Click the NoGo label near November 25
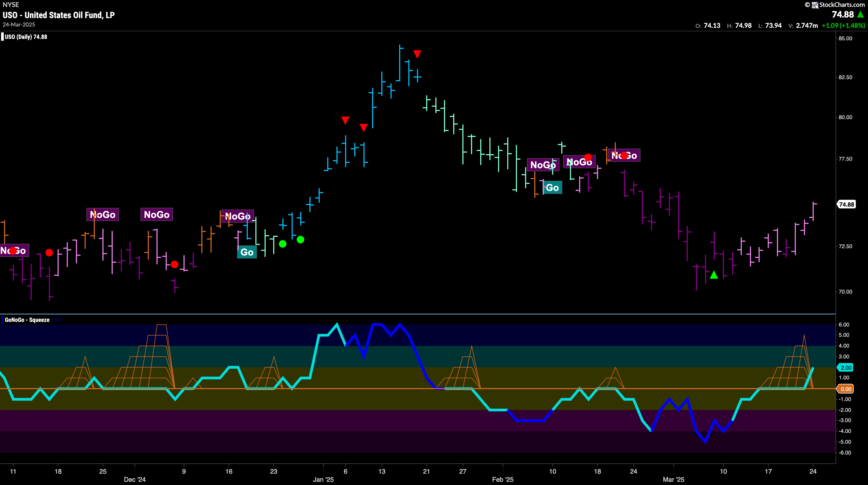This screenshot has width=868, height=485. point(103,214)
